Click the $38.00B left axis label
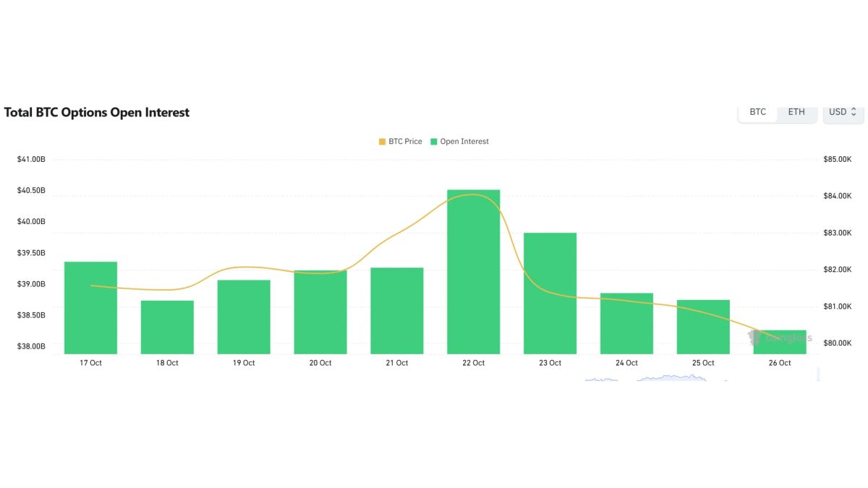 click(x=31, y=346)
